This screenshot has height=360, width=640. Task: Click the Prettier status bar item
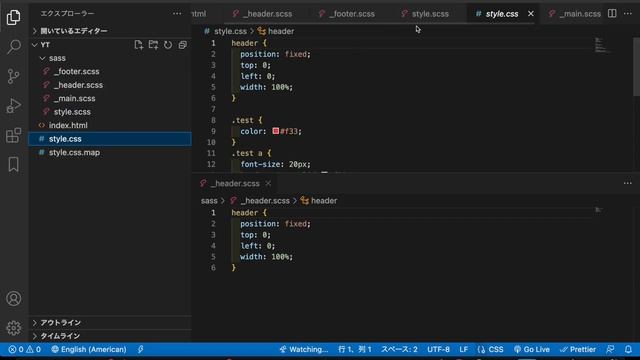tap(578, 349)
